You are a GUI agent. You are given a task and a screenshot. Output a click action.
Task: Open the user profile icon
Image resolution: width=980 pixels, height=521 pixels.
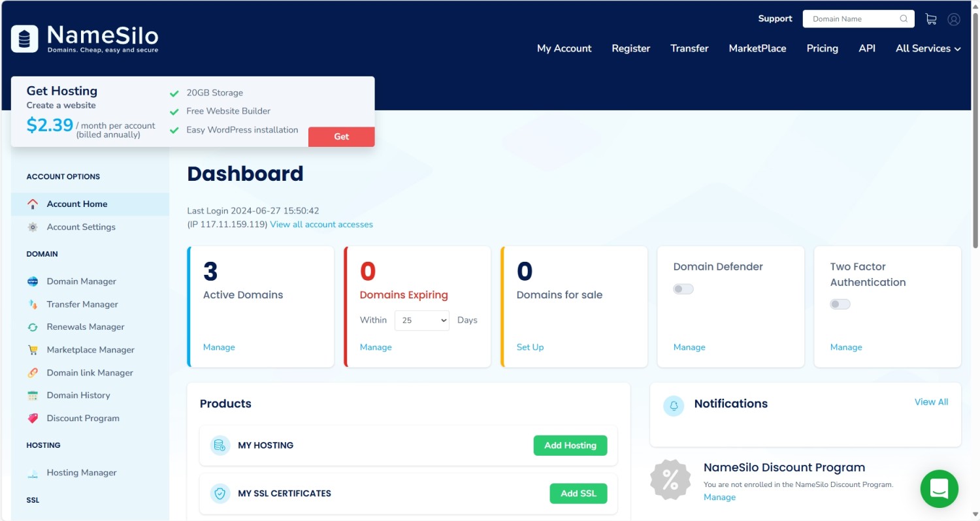coord(954,19)
